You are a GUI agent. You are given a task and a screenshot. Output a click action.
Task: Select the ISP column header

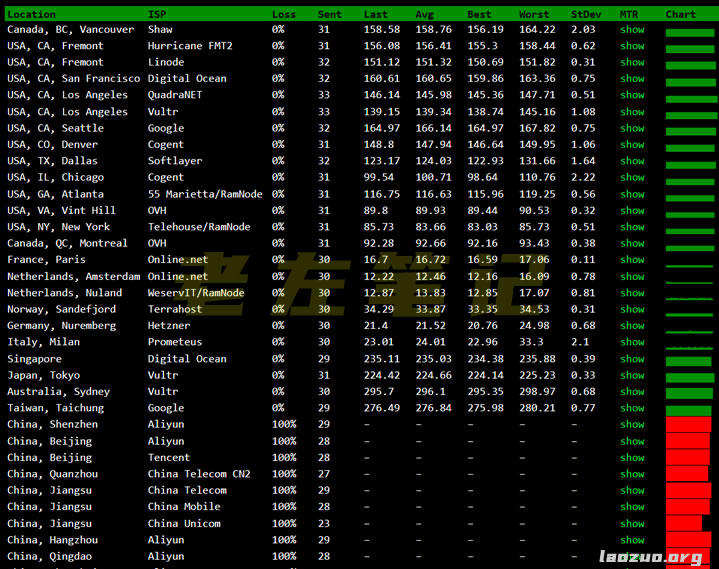click(157, 14)
